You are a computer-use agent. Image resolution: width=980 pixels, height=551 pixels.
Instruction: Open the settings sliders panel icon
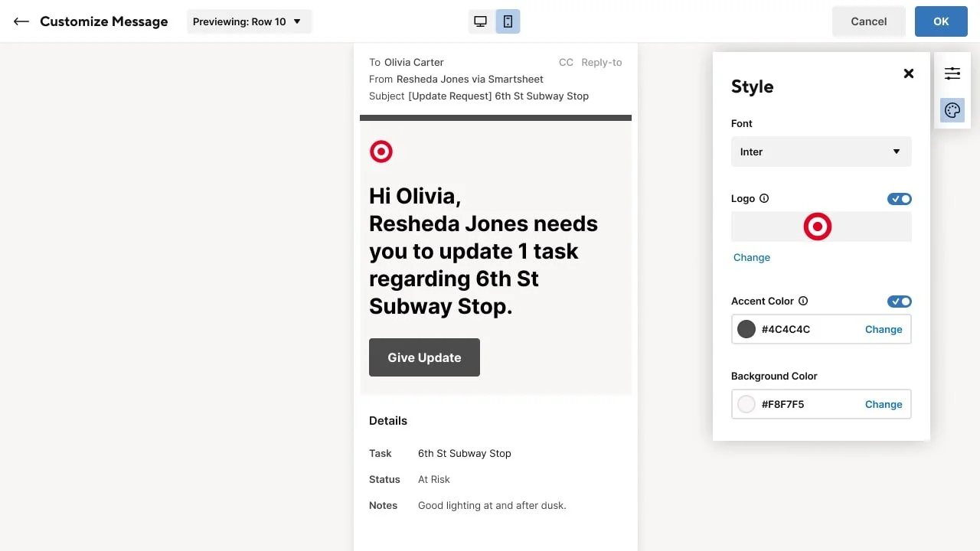[x=952, y=73]
